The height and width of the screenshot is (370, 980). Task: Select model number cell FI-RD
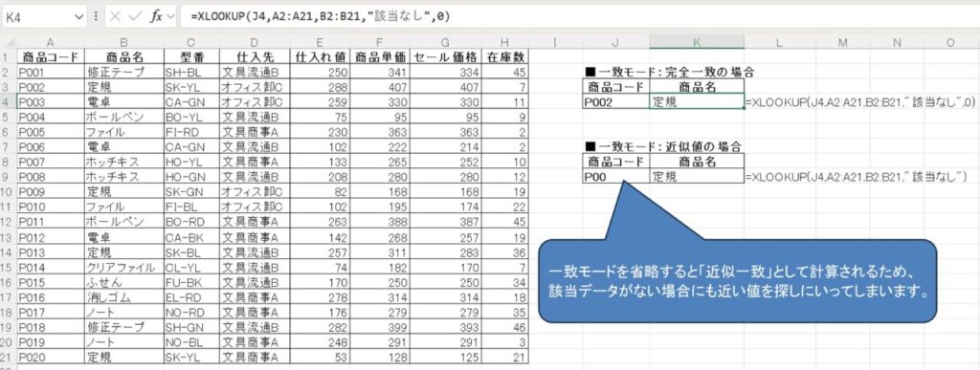(x=191, y=132)
